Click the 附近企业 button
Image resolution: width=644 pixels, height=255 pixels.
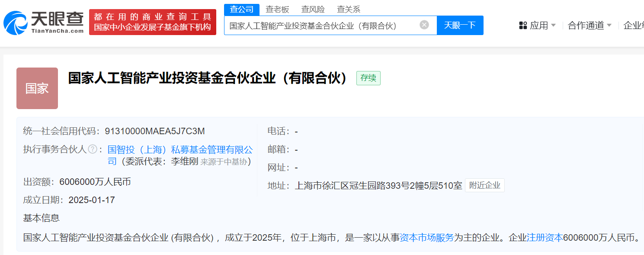click(484, 185)
